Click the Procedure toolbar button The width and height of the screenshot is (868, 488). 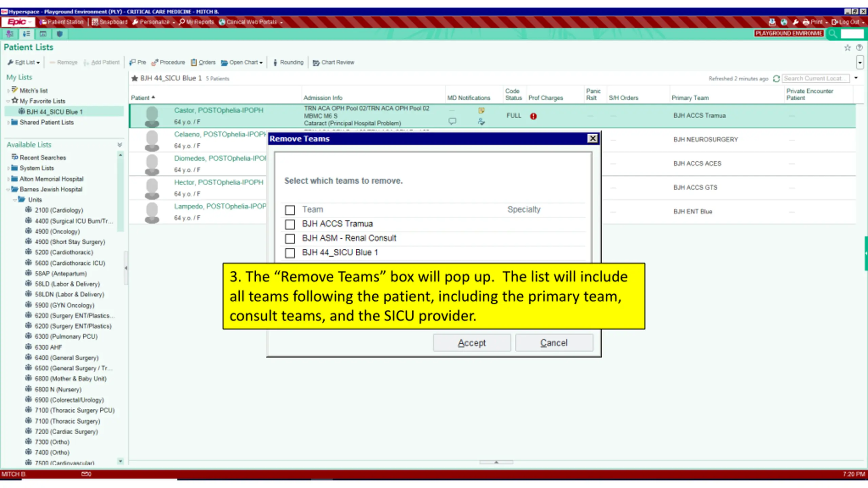168,62
